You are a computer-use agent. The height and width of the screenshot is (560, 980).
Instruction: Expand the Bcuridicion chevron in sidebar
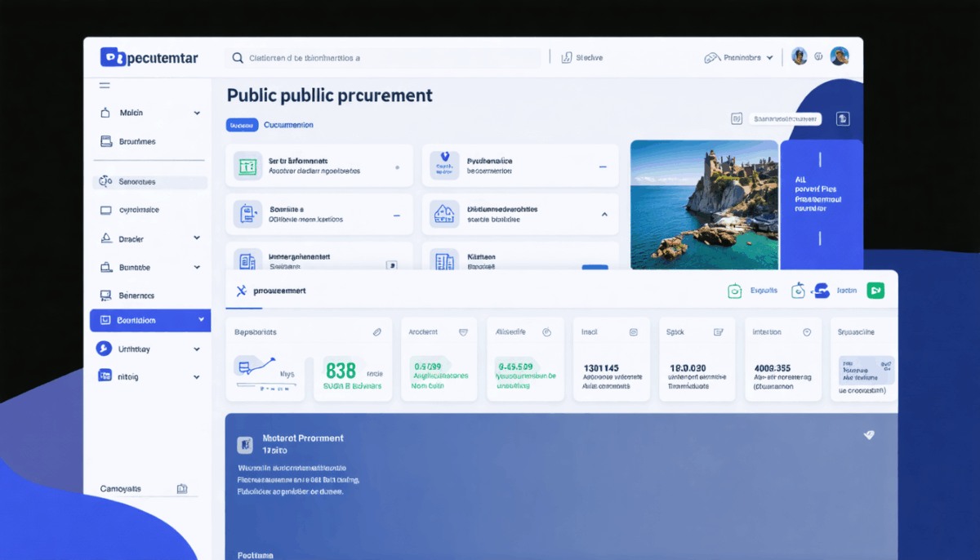pos(201,320)
